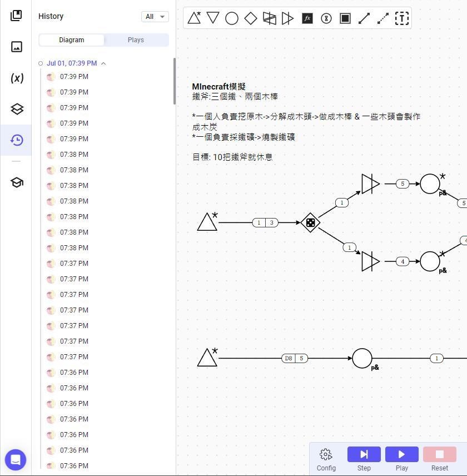Choose the Register fx tool
The image size is (467, 476).
tap(307, 18)
